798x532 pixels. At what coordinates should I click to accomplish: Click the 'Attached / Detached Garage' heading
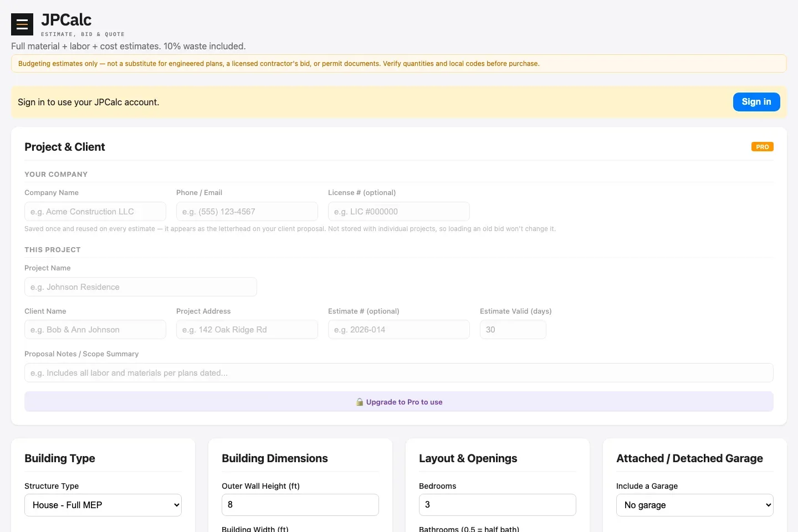click(690, 458)
